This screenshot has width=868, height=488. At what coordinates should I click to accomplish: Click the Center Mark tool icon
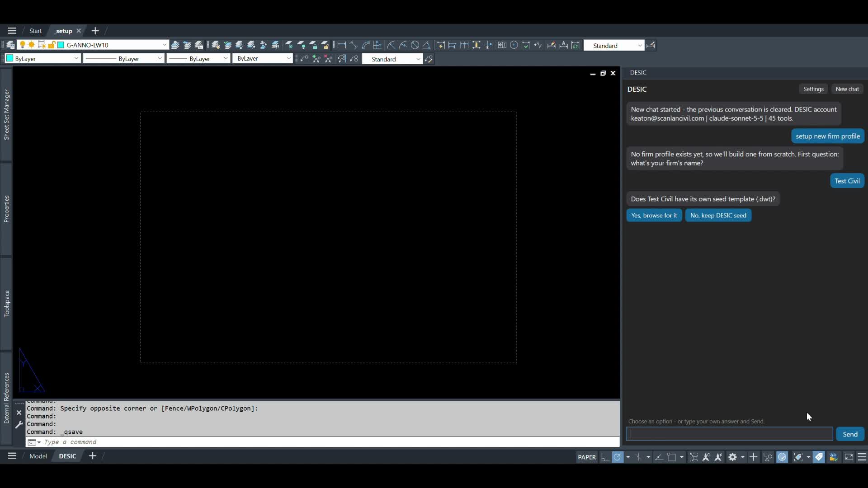[x=514, y=45]
